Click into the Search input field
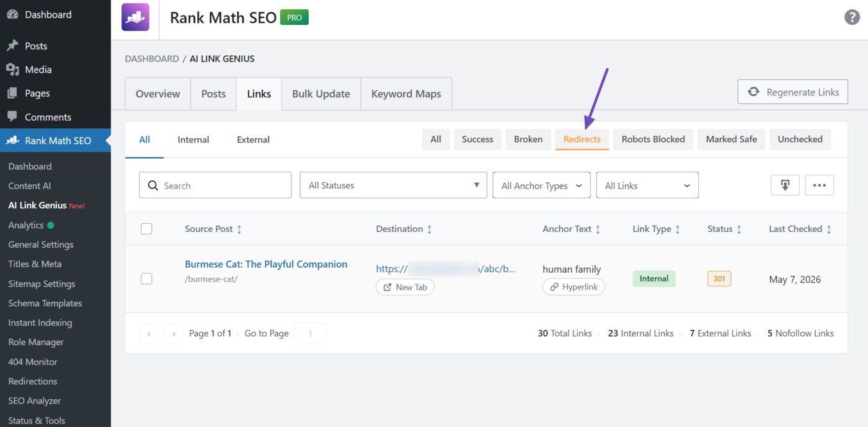The image size is (868, 427). [x=215, y=185]
